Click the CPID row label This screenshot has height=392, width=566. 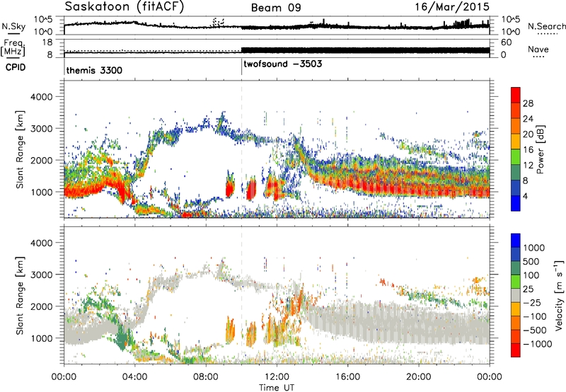tap(15, 67)
